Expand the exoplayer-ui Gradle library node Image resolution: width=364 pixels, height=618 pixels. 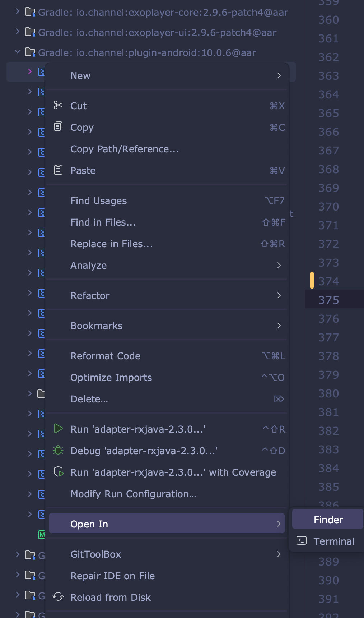(x=17, y=32)
